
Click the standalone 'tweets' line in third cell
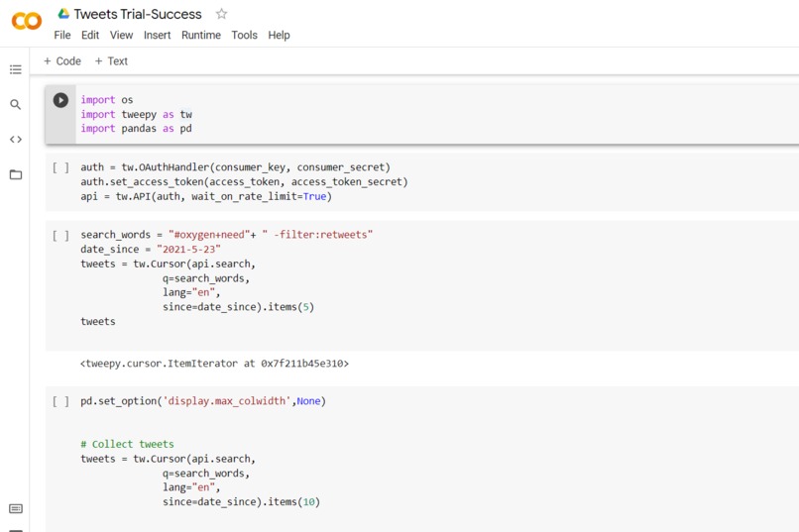pyautogui.click(x=98, y=322)
